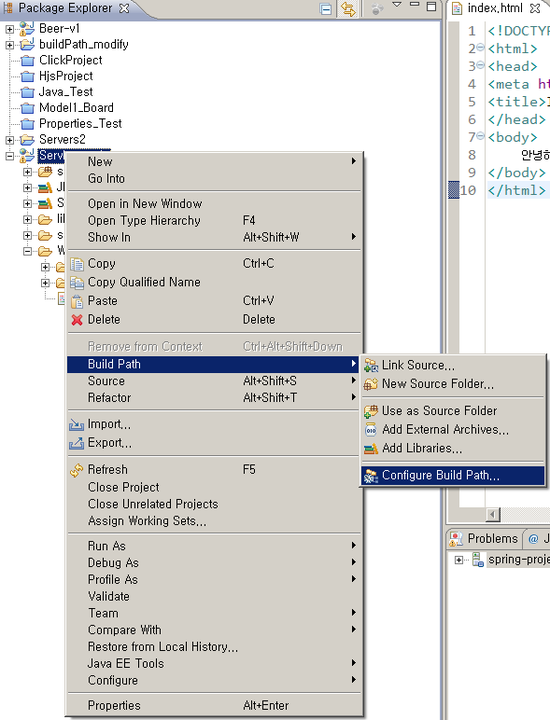The height and width of the screenshot is (720, 550).
Task: Open Package Explorer view menu triangle
Action: coord(397,5)
